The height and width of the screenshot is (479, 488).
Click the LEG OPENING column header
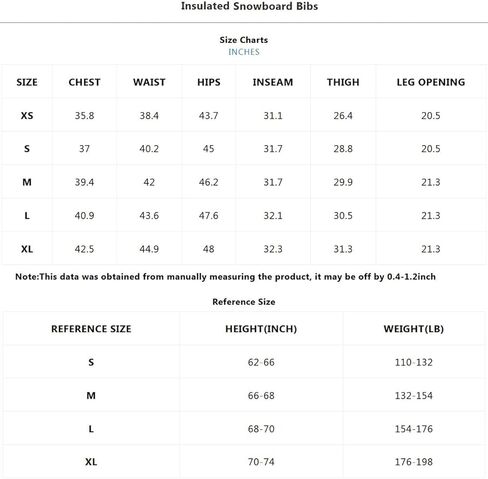(431, 82)
